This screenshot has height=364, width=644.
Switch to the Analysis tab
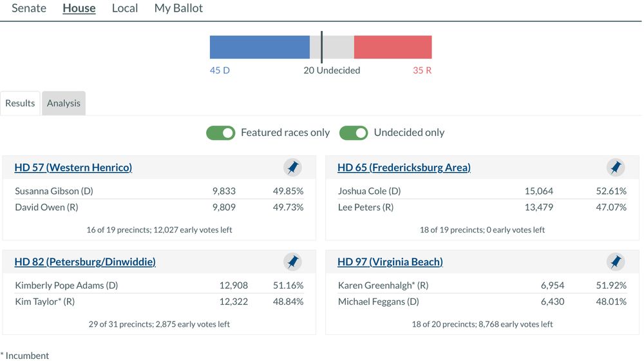[64, 103]
